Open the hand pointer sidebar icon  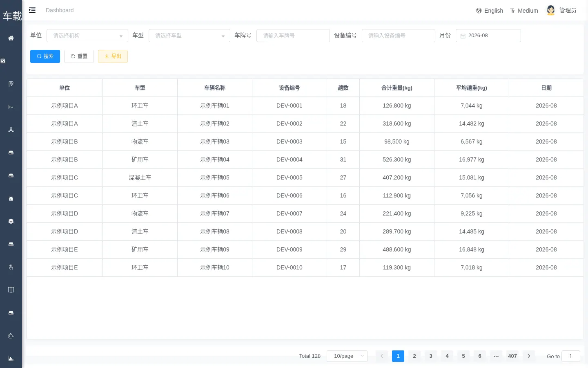11,267
